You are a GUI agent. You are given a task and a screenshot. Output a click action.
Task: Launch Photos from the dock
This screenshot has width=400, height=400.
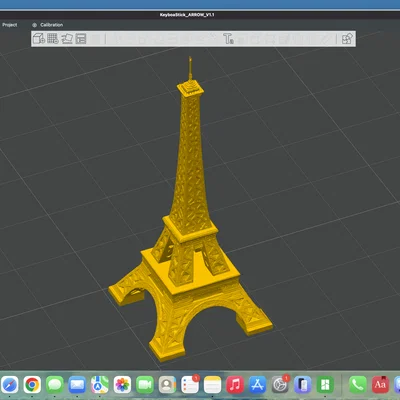(x=122, y=385)
